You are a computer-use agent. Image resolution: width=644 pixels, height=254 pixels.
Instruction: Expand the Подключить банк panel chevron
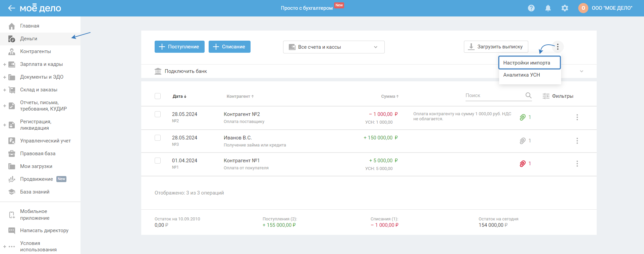582,71
